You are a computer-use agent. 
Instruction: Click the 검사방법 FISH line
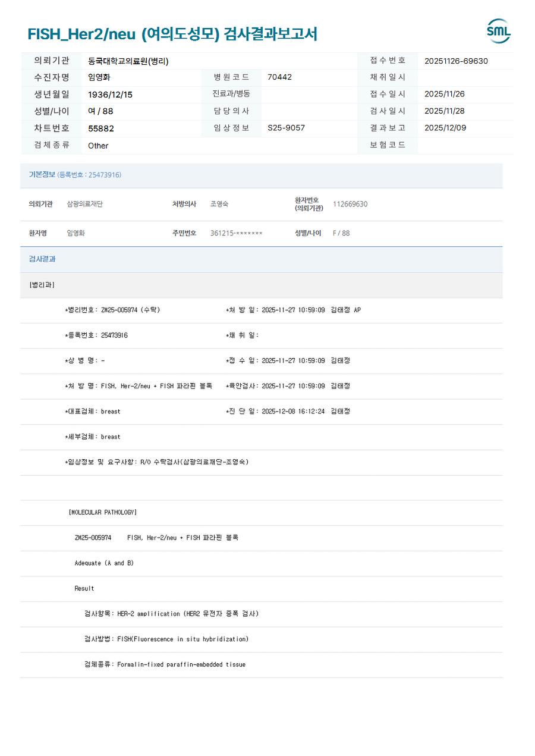point(166,639)
